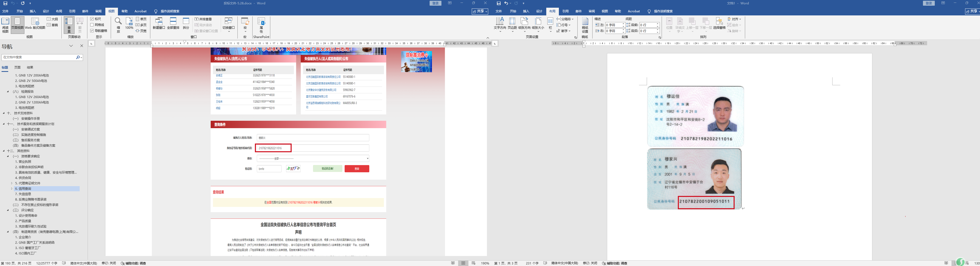Click the red 查询 button in document
The image size is (980, 266).
[357, 169]
